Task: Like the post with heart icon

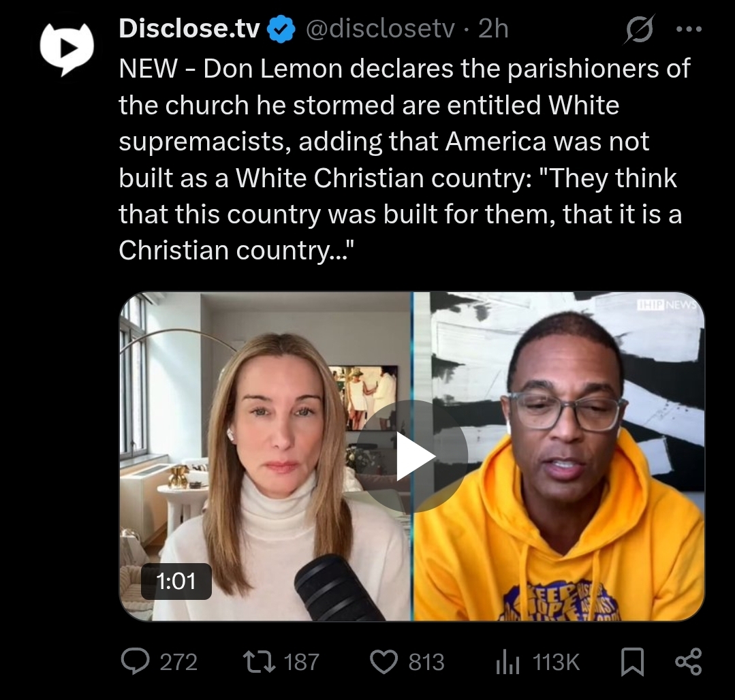Action: click(x=384, y=662)
